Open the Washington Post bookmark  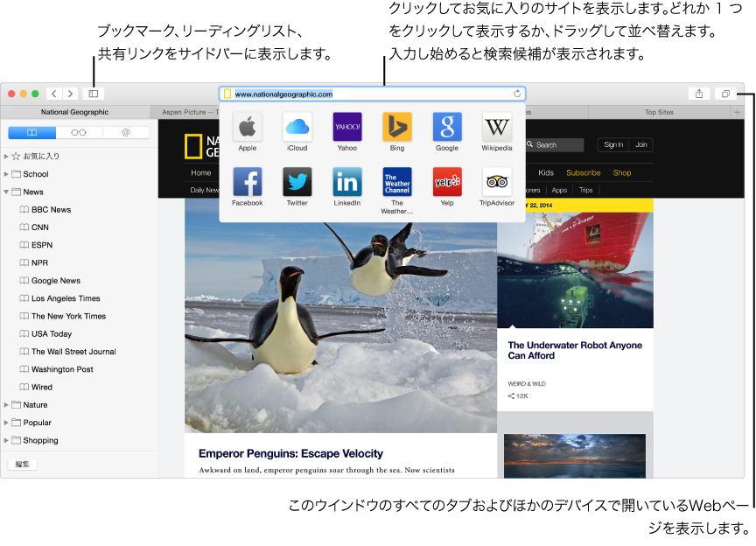tap(62, 369)
